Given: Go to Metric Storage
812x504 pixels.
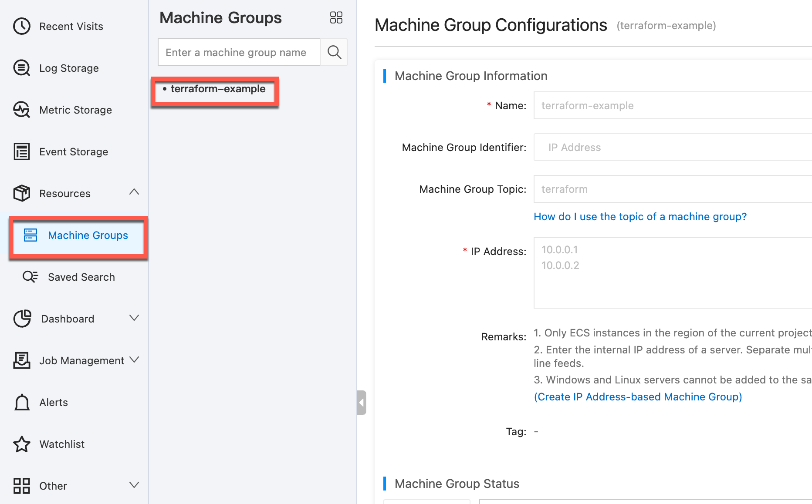Looking at the screenshot, I should click(x=75, y=110).
